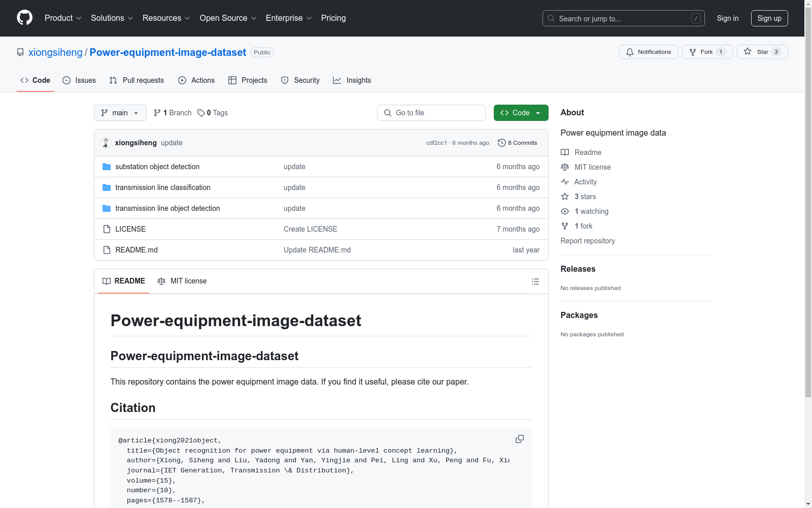The height and width of the screenshot is (508, 812).
Task: Open the Actions tab
Action: pyautogui.click(x=196, y=80)
